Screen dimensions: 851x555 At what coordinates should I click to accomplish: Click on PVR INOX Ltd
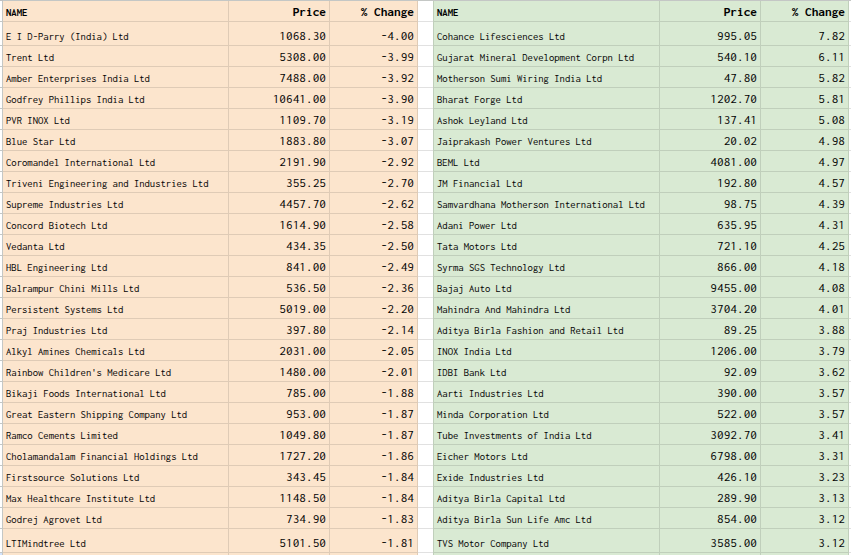(x=38, y=121)
